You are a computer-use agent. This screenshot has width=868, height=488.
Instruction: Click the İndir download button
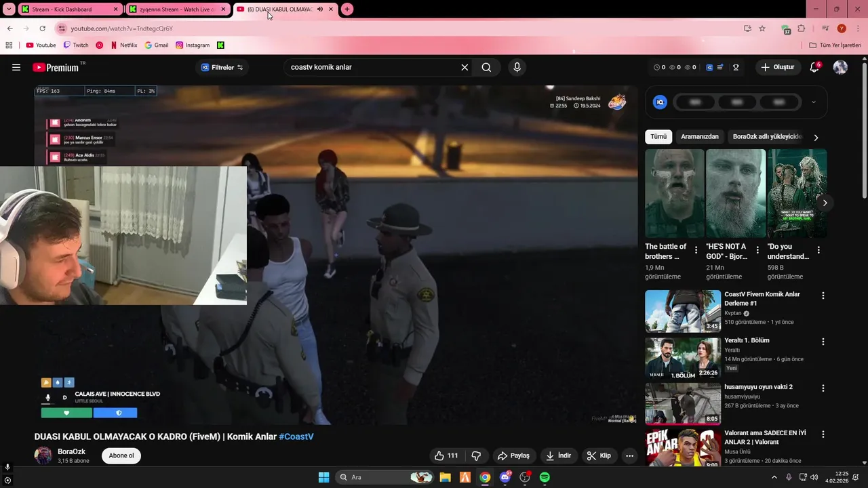point(559,455)
